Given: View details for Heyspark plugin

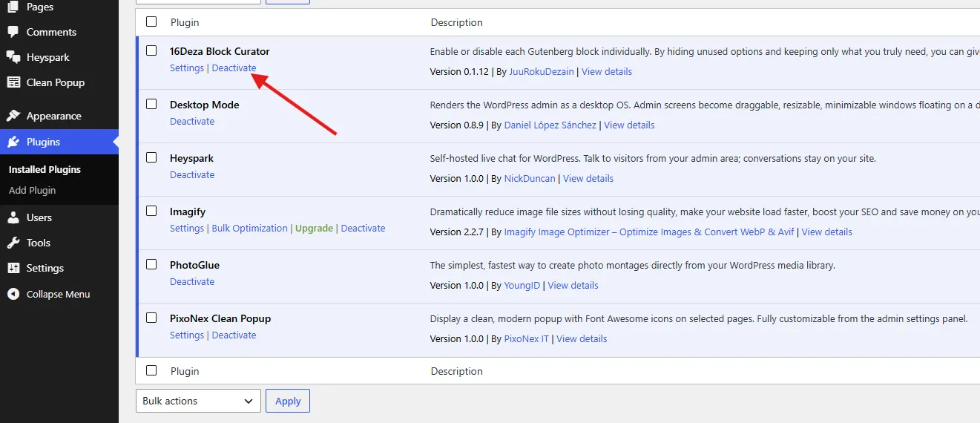Looking at the screenshot, I should pyautogui.click(x=588, y=178).
